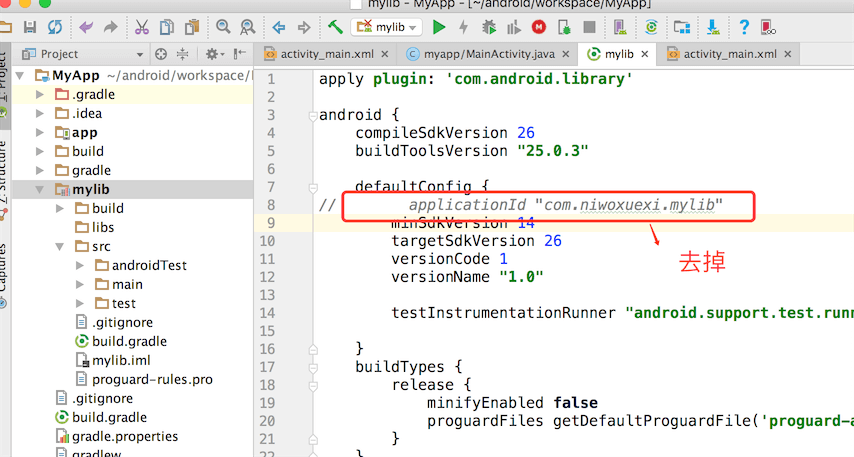Click the versionName "1.0" line
This screenshot has height=457, width=854.
click(467, 277)
